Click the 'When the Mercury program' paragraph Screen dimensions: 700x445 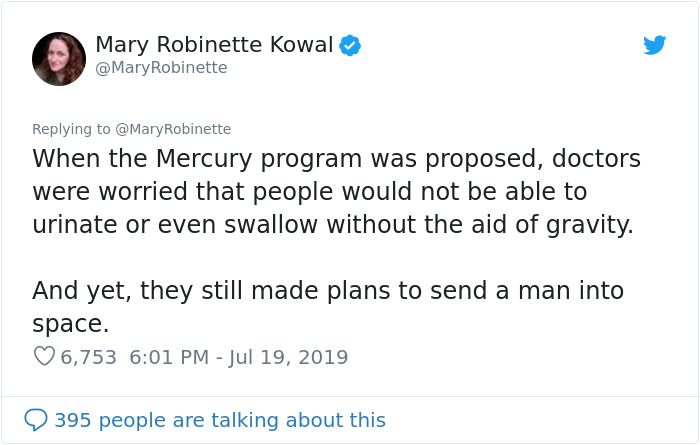coord(337,191)
